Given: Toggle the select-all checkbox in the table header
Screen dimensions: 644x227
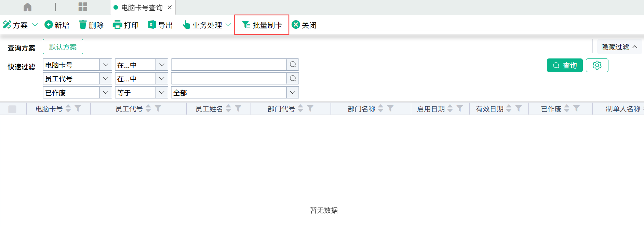Looking at the screenshot, I should click(x=12, y=109).
